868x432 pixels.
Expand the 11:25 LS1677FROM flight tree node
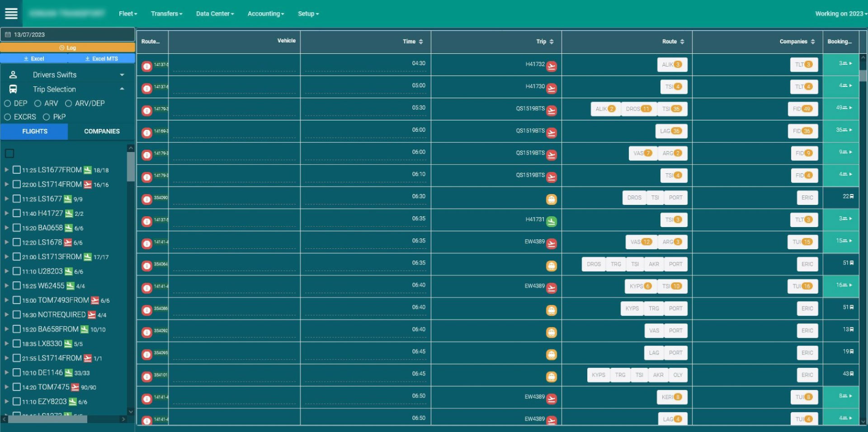(x=6, y=170)
